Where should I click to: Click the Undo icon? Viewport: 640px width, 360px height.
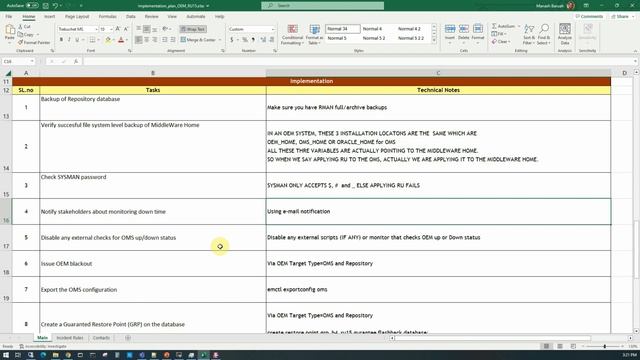(x=55, y=6)
